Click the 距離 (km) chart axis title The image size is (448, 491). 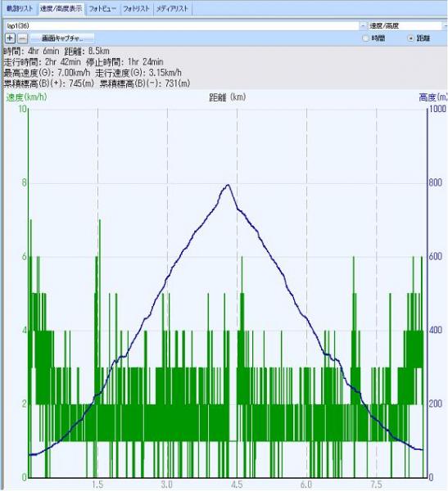tap(228, 97)
